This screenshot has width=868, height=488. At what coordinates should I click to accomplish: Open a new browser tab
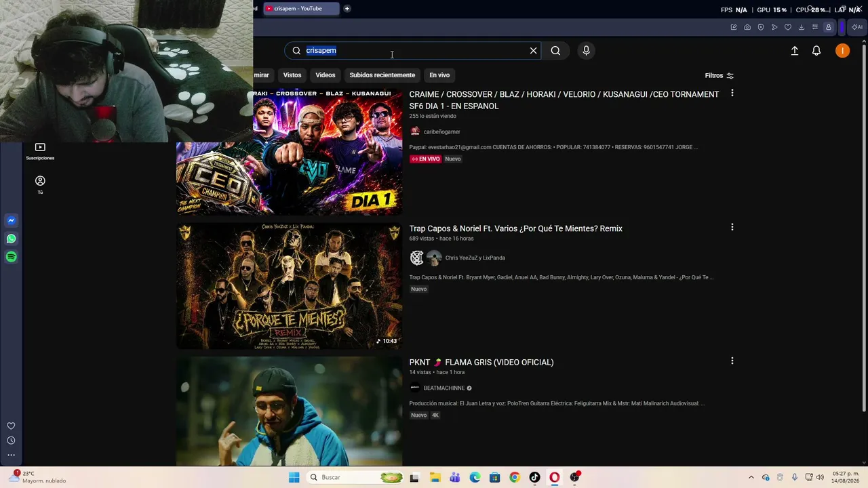[347, 9]
